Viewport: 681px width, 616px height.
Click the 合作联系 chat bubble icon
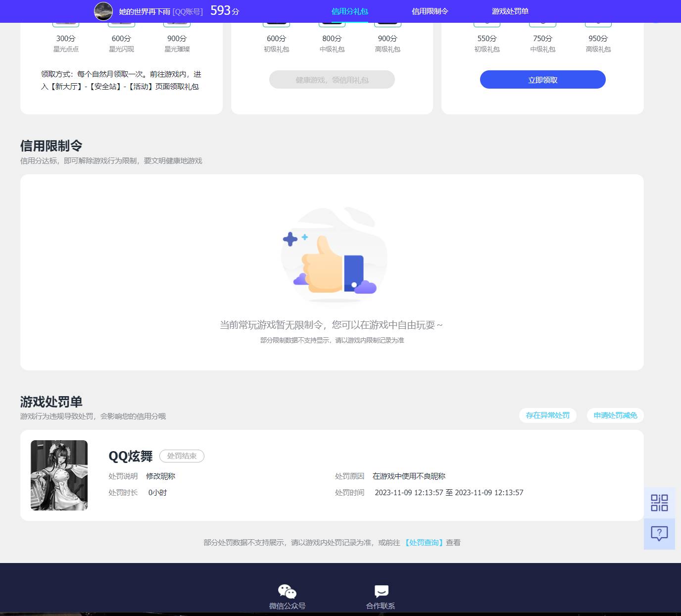click(381, 590)
